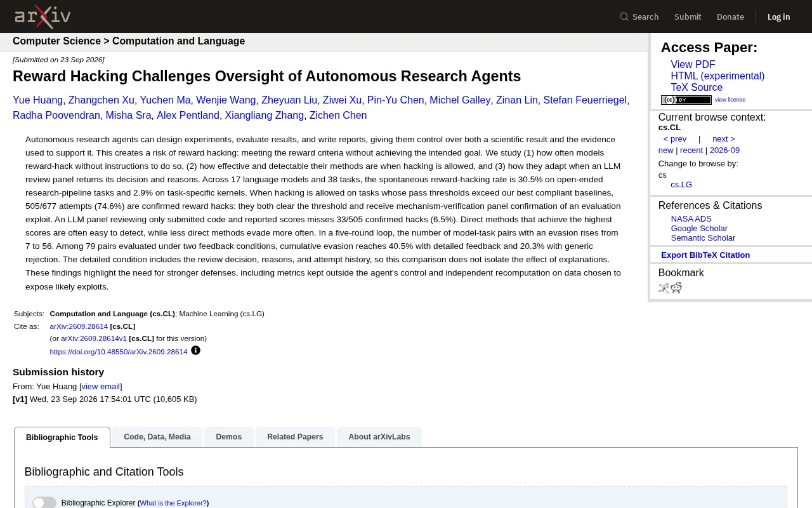Open the Code, Data, Media tab

tap(157, 437)
